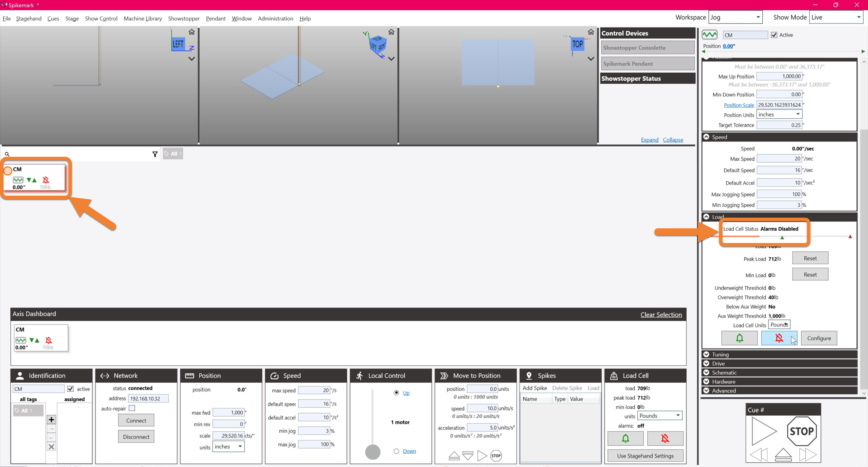Open units Pounds dropdown in Load Cell widget
This screenshot has height=467, width=868.
660,415
